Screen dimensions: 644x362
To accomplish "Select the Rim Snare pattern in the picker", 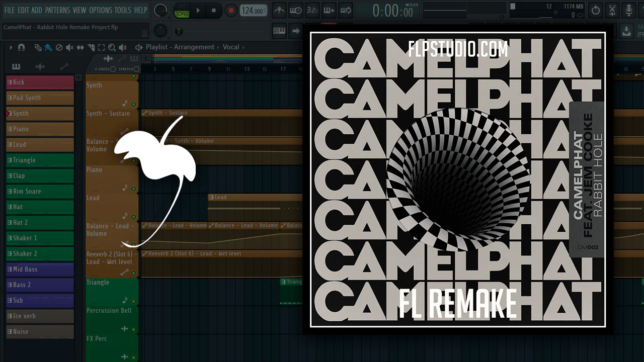I will click(40, 192).
